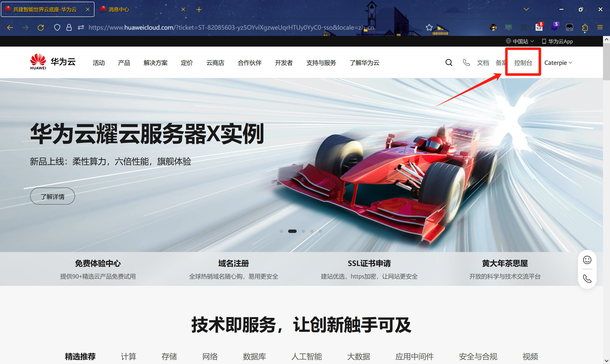
Task: Show site security padlock info
Action: [x=69, y=28]
